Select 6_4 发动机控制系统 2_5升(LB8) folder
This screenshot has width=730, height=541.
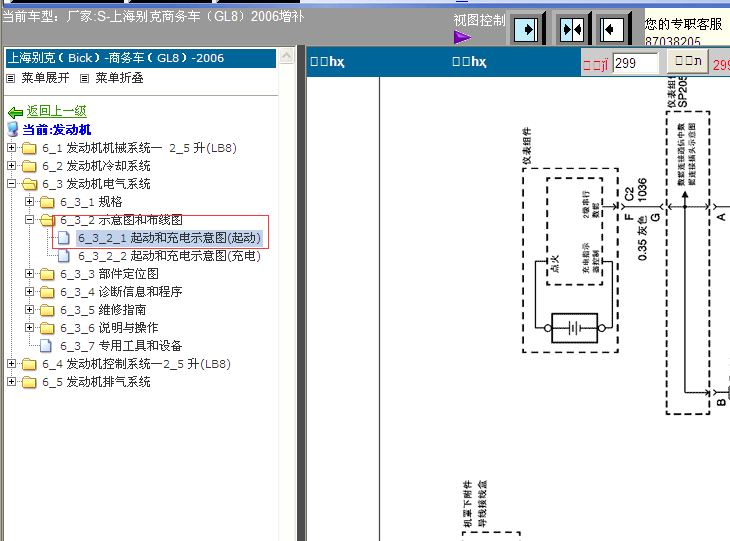pyautogui.click(x=136, y=364)
